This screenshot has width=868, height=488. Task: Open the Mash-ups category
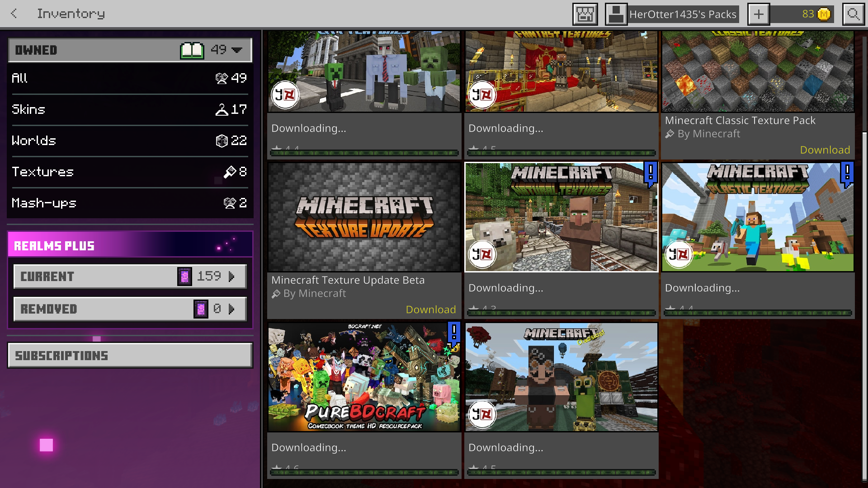130,203
